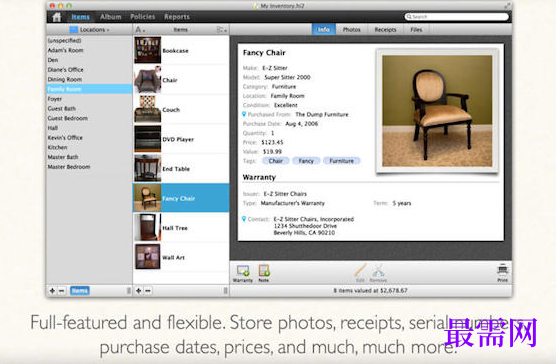This screenshot has width=556, height=364.
Task: Show warranty Contact location pin
Action: (x=244, y=219)
